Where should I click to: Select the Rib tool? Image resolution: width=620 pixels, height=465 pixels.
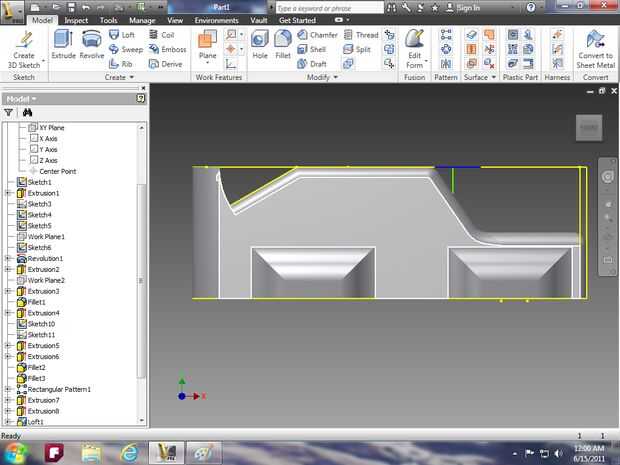pos(121,64)
